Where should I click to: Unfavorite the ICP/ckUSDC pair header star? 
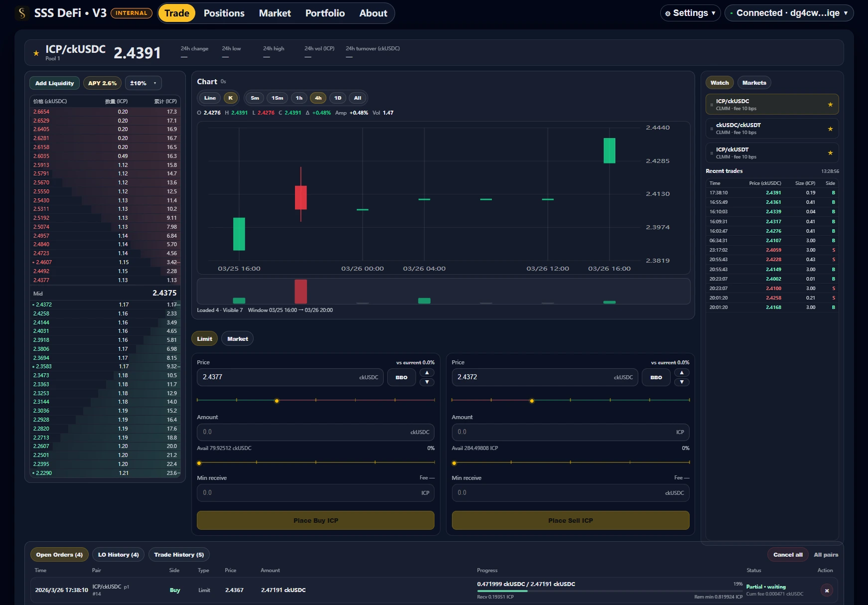35,52
